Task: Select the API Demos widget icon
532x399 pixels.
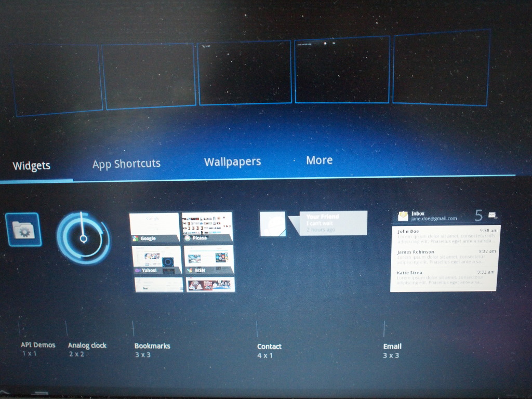Action: click(23, 230)
